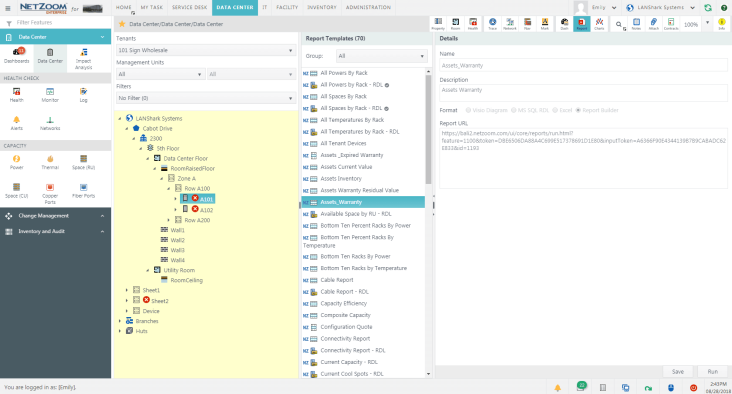Select the Trace toolbar icon
The height and width of the screenshot is (394, 732).
[x=493, y=24]
